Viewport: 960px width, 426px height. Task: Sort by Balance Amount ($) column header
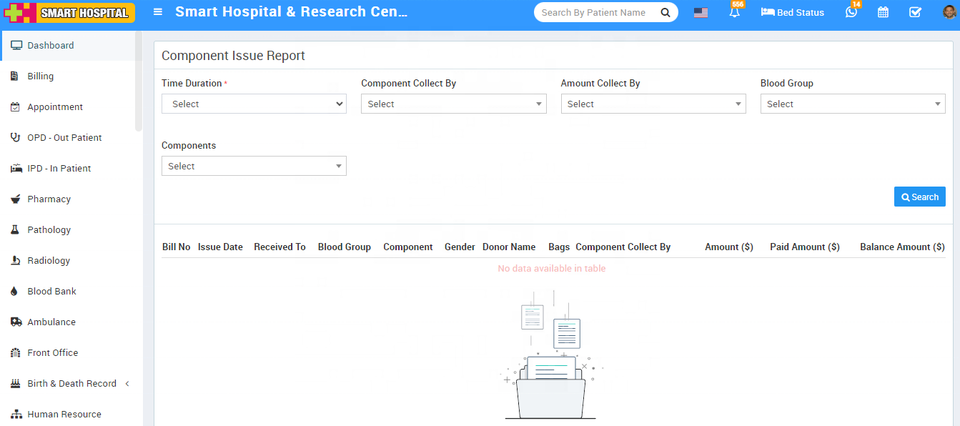[902, 247]
